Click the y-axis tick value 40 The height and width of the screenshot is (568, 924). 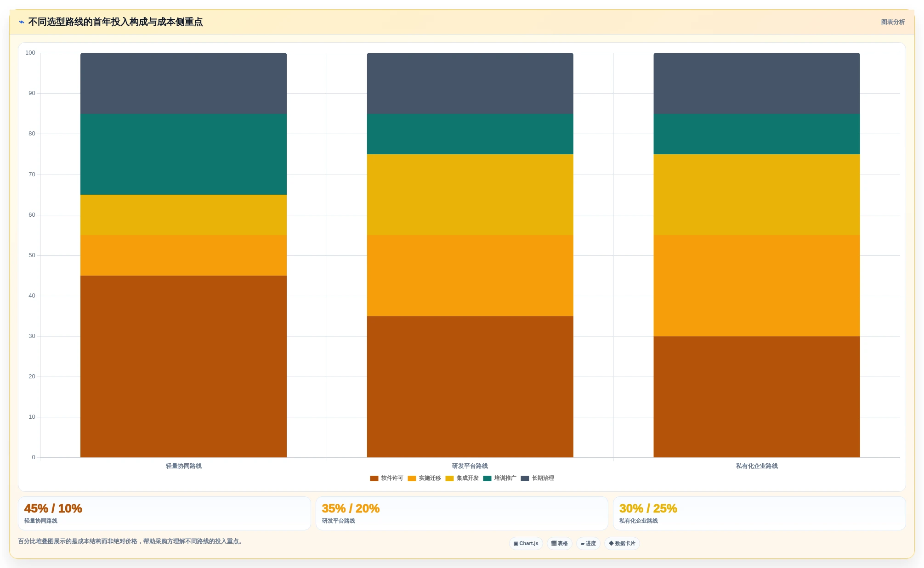32,296
